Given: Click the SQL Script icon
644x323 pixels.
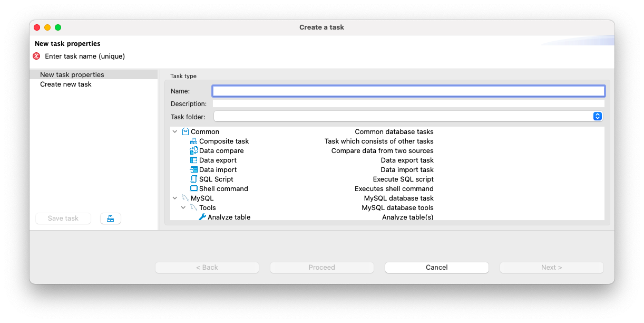Looking at the screenshot, I should tap(193, 179).
